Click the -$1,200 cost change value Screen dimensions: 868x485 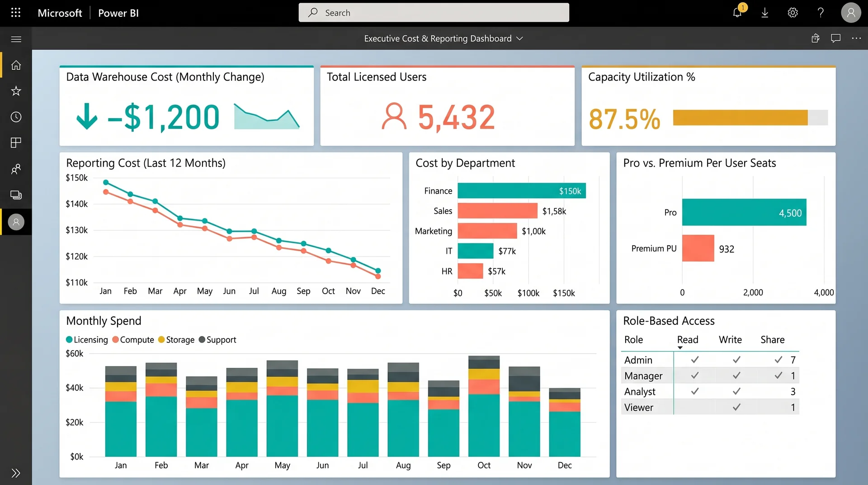(x=163, y=117)
